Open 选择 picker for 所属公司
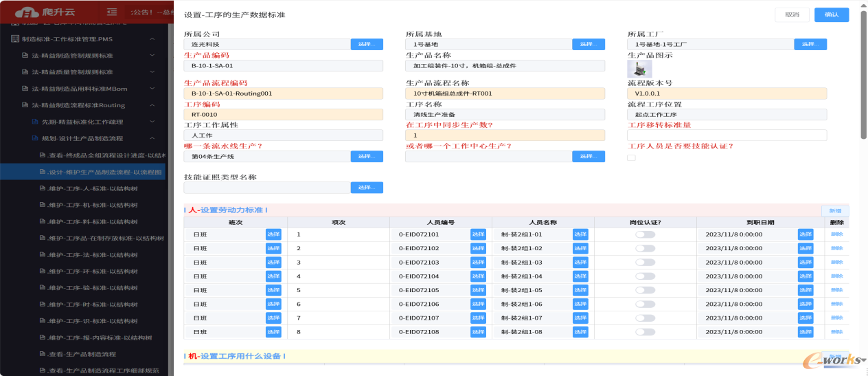 click(367, 44)
